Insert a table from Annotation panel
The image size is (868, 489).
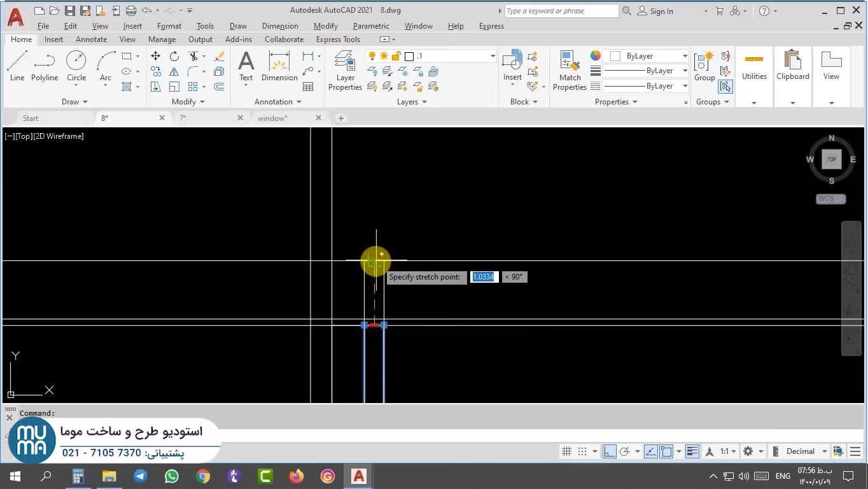click(x=308, y=87)
